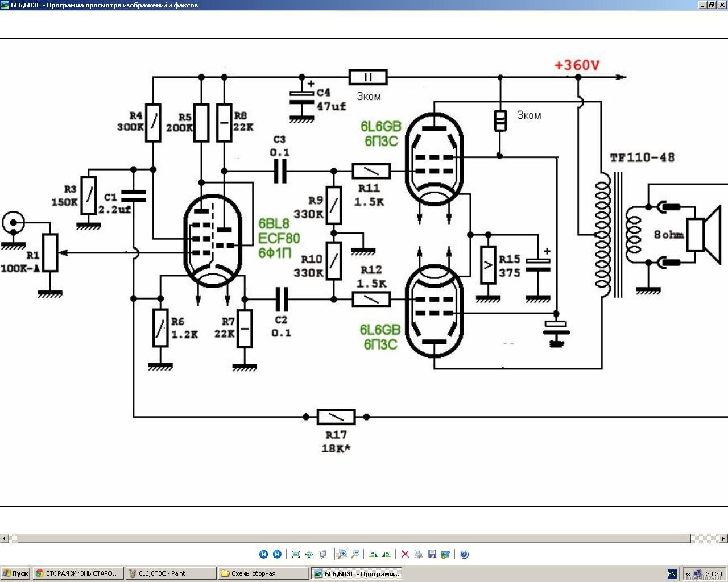Rotate image counterclockwise
The width and height of the screenshot is (728, 582).
[387, 554]
